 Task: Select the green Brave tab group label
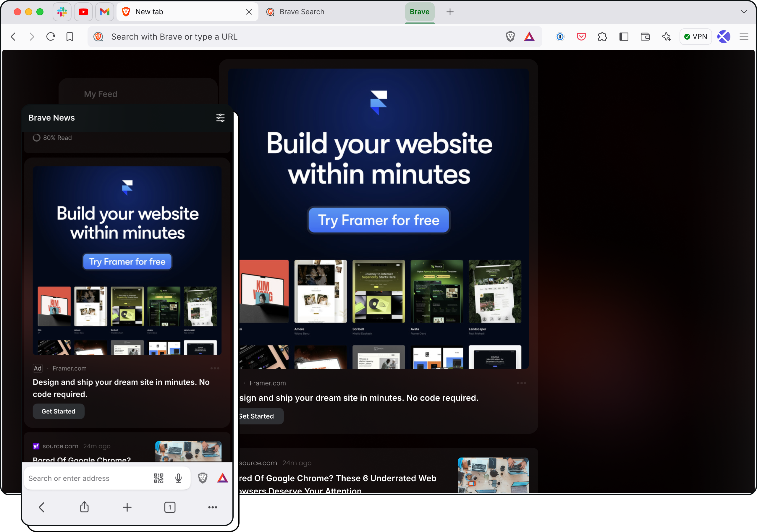click(x=419, y=12)
